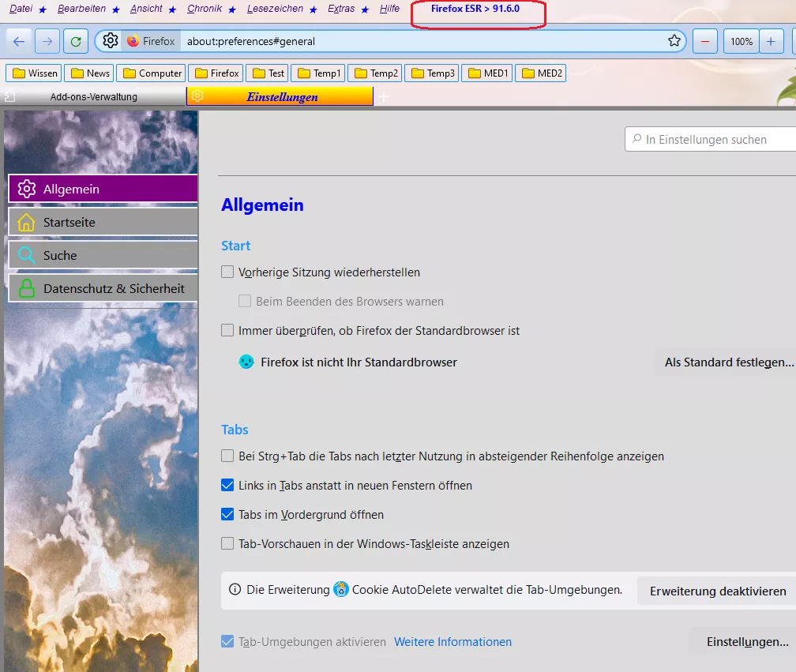Click the back navigation arrow
The height and width of the screenshot is (672, 796).
(20, 41)
